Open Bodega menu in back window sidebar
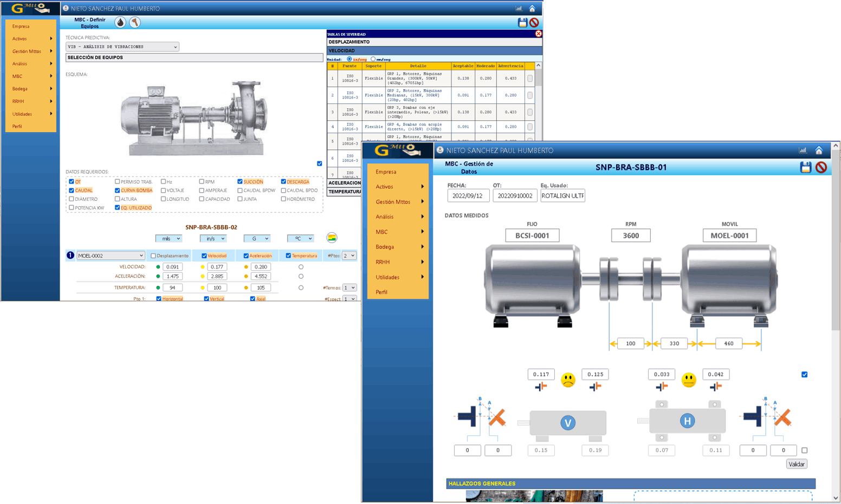841x504 pixels. [31, 89]
